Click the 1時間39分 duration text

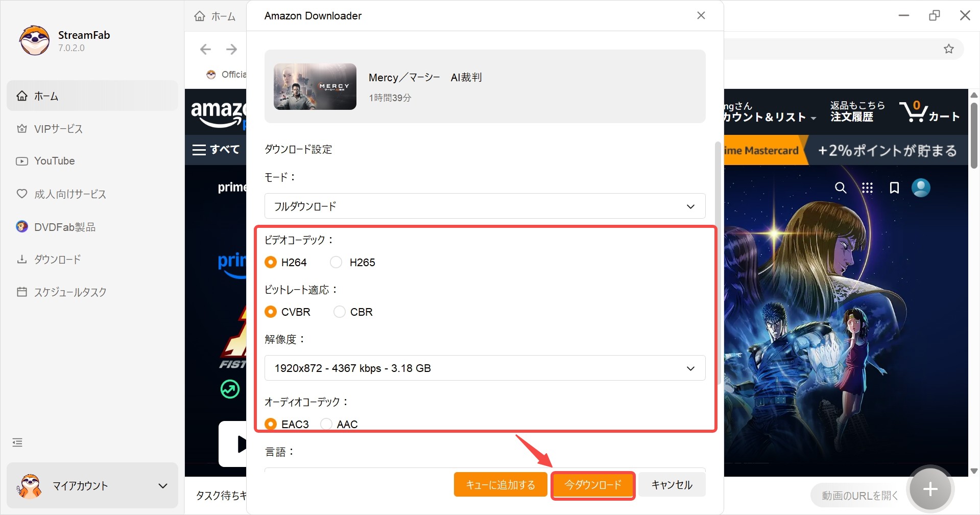[x=390, y=98]
